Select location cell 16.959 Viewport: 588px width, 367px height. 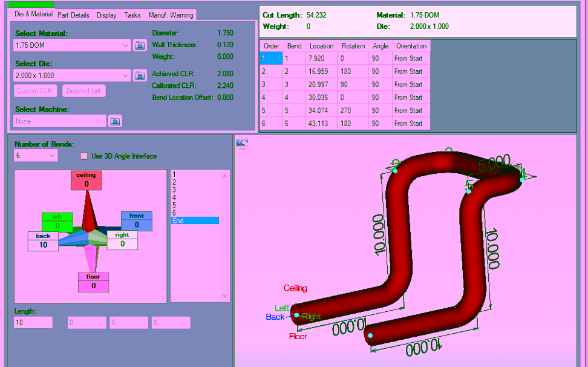[321, 71]
